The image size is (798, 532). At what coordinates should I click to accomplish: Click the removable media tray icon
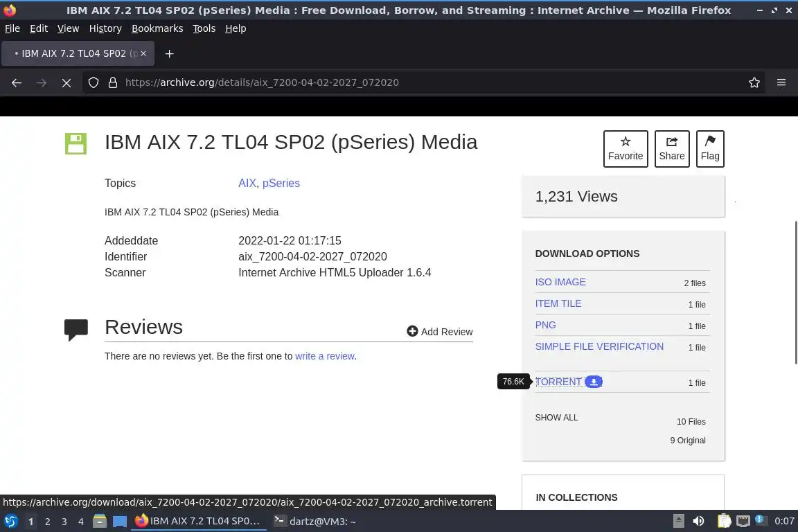679,522
